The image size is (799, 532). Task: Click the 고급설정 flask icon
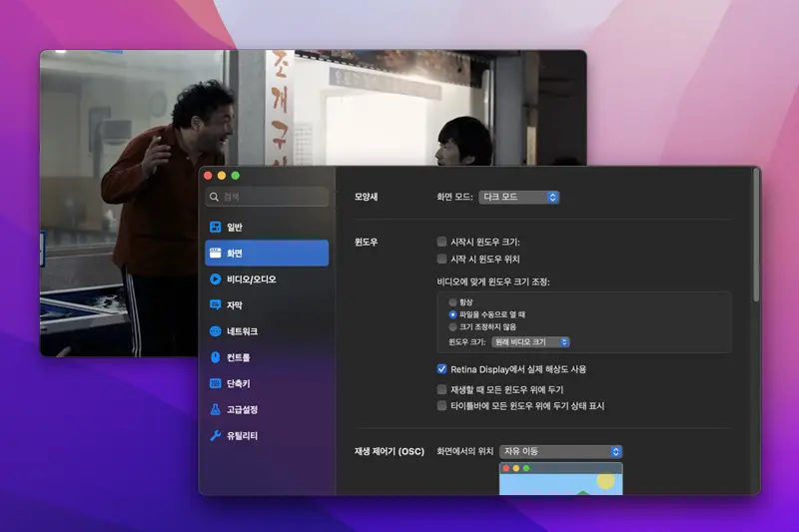215,409
